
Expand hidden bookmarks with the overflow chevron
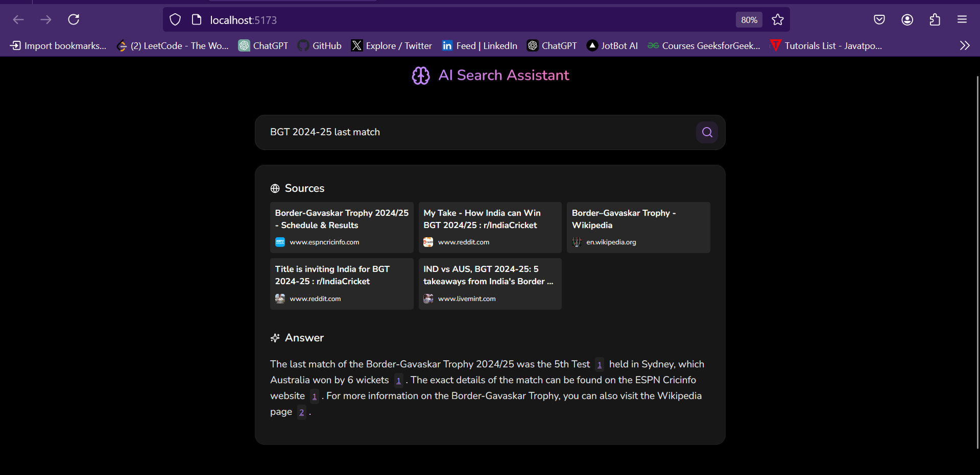[964, 45]
